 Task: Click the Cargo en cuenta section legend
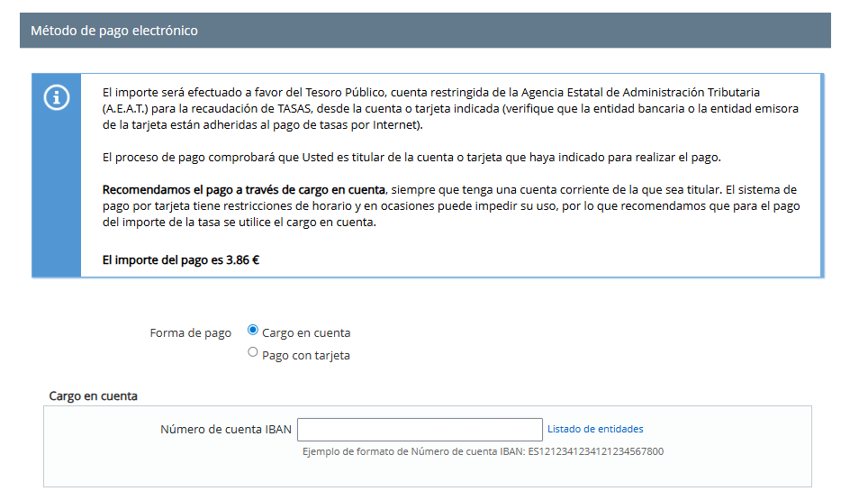pyautogui.click(x=93, y=395)
